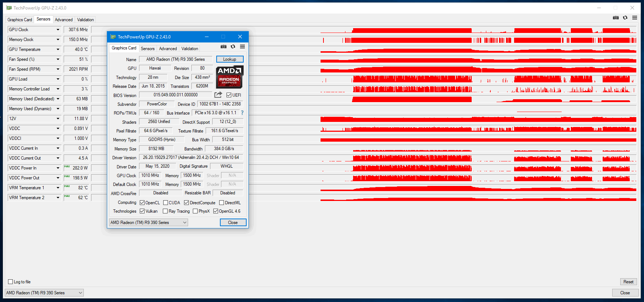
Task: Open Memory Controller Load sensor dropdown
Action: pos(58,89)
